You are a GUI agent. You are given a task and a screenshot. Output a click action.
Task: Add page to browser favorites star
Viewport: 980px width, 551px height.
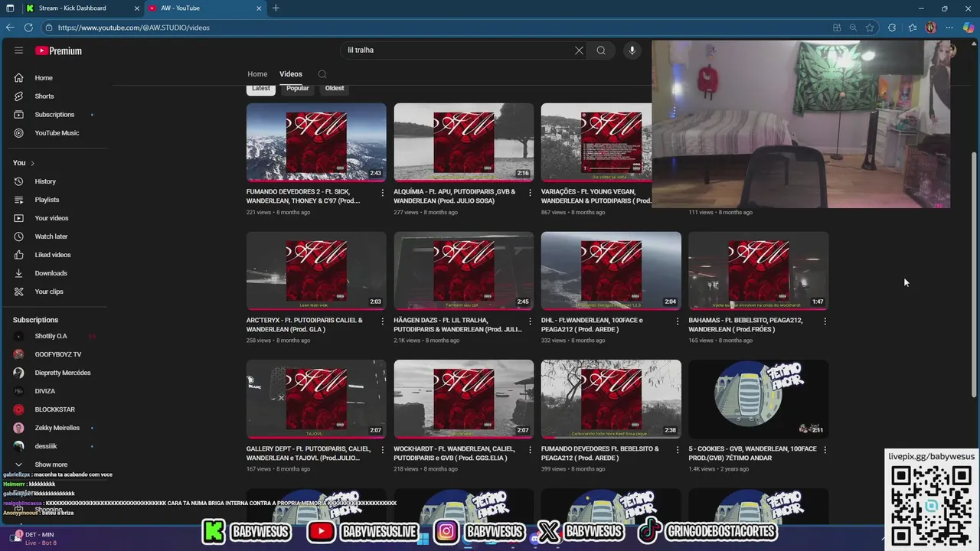tap(870, 28)
